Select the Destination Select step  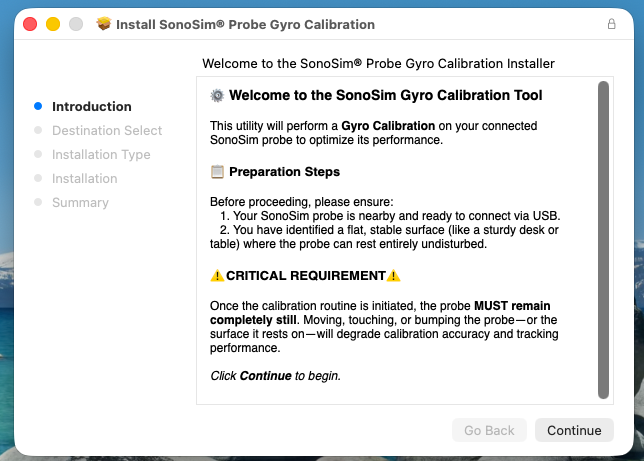point(107,130)
